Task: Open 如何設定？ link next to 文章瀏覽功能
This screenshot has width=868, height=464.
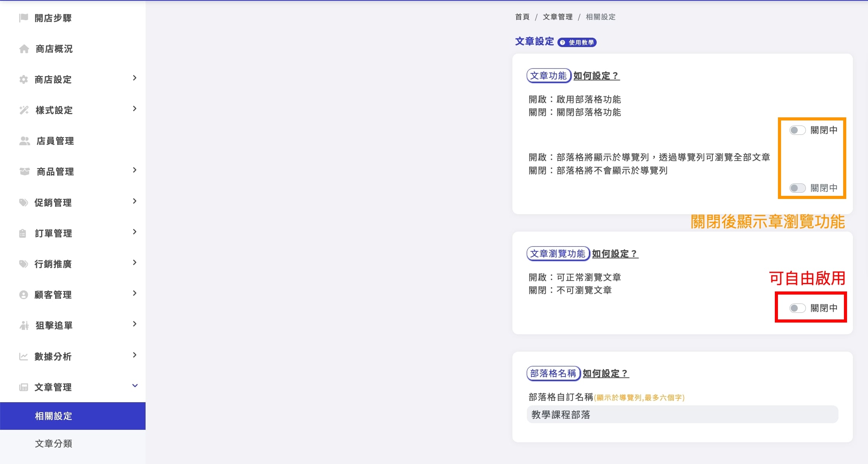Action: (615, 254)
